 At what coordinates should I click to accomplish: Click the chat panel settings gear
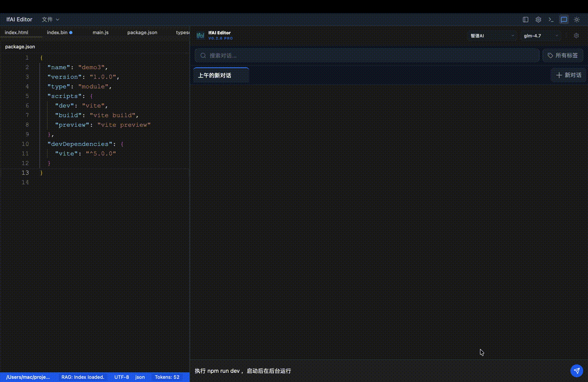coord(577,35)
